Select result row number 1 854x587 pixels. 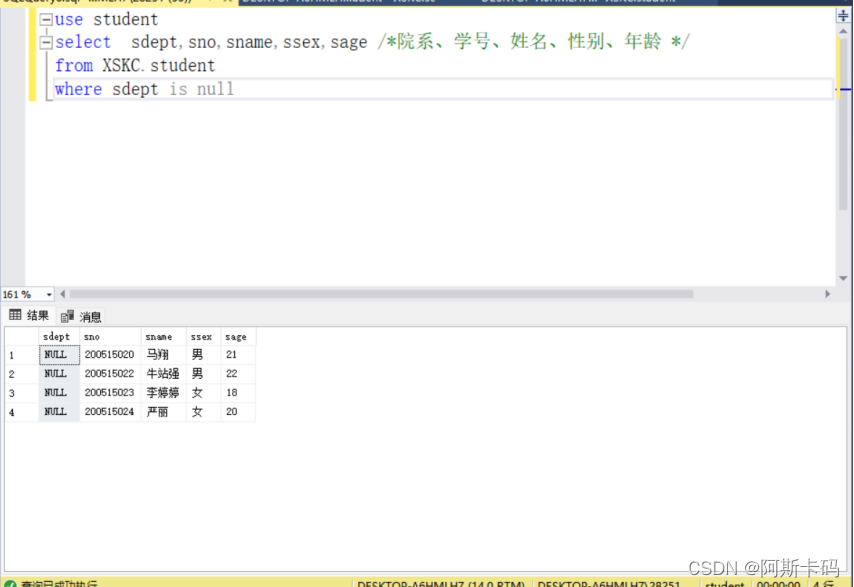[22, 355]
